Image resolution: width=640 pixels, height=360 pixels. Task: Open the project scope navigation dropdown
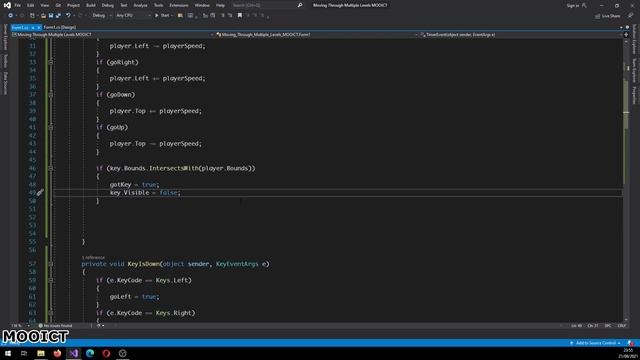point(113,35)
